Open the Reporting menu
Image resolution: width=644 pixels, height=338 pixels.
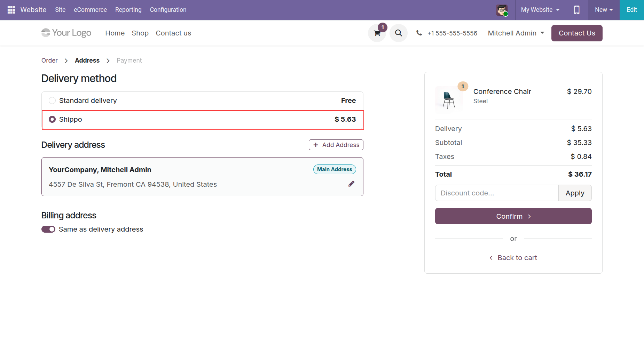tap(128, 10)
